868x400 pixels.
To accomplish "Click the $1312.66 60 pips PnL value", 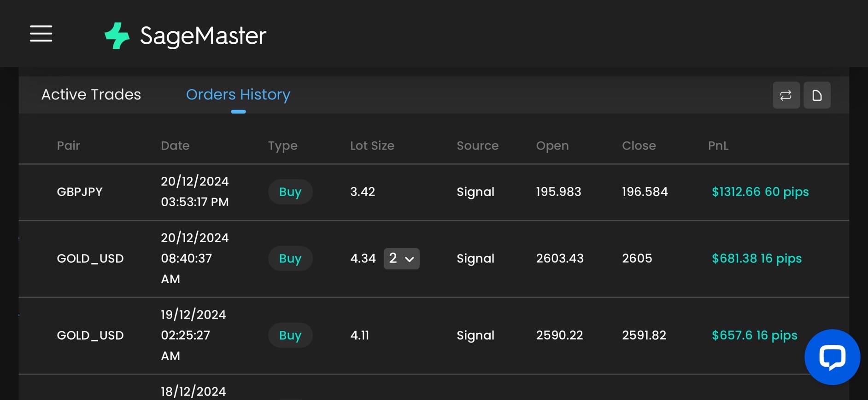I will coord(760,192).
